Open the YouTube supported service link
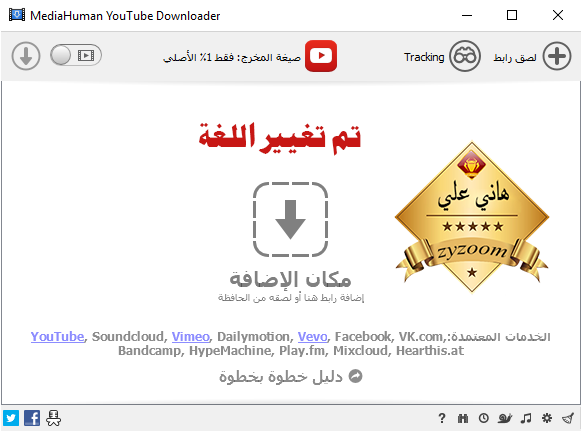Viewport: 582px width, 432px height. coord(58,337)
